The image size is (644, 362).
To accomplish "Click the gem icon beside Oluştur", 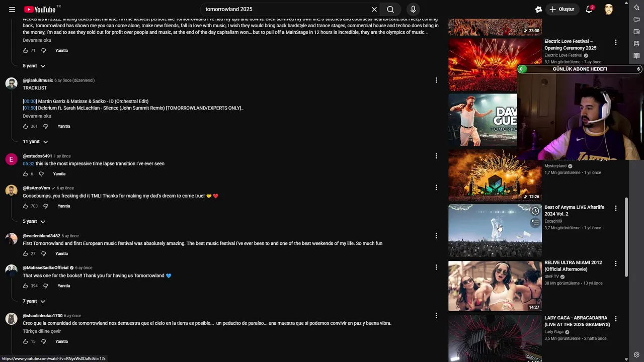I will pos(539,10).
